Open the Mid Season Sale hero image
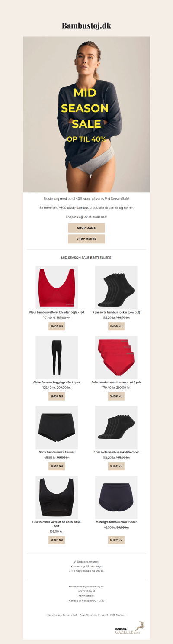 (x=86, y=114)
